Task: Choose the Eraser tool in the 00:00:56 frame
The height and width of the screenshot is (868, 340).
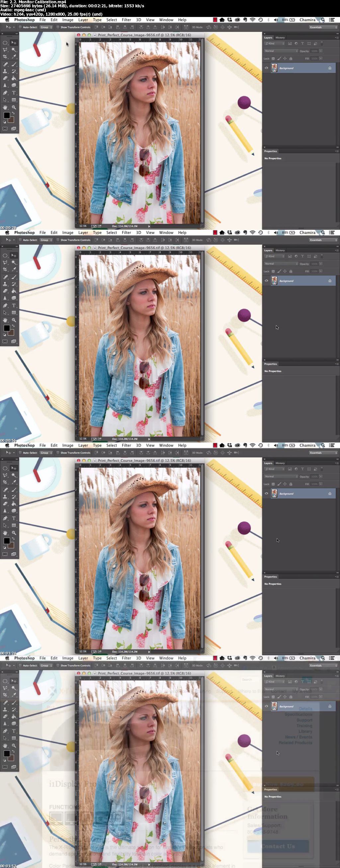Action: [x=5, y=291]
